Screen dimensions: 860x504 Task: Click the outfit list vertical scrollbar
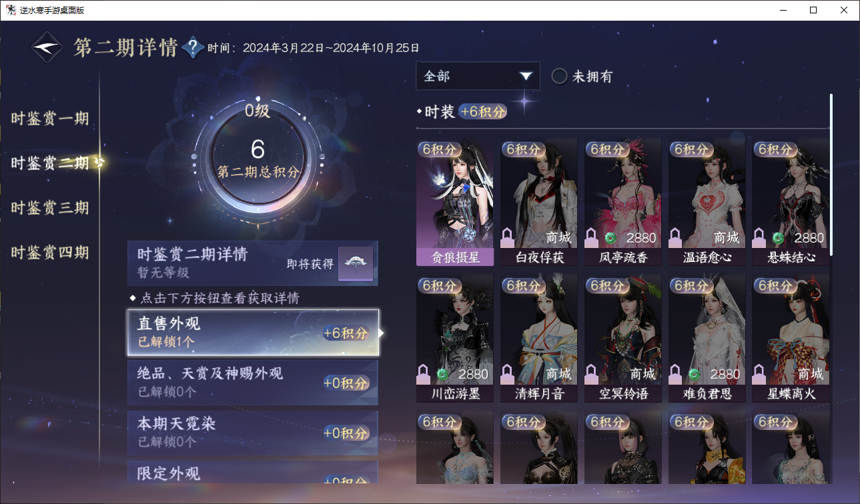[831, 174]
